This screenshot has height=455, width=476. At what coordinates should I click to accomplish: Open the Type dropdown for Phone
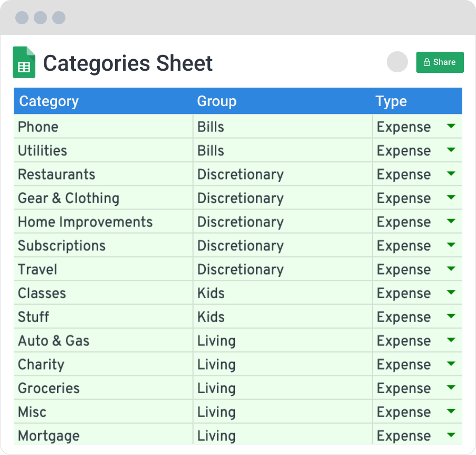[451, 126]
